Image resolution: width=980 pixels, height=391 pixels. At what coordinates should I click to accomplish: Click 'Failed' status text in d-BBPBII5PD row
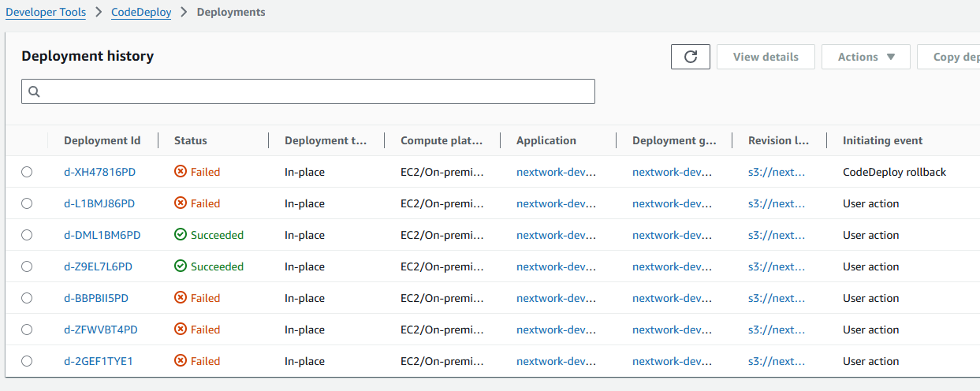[205, 298]
